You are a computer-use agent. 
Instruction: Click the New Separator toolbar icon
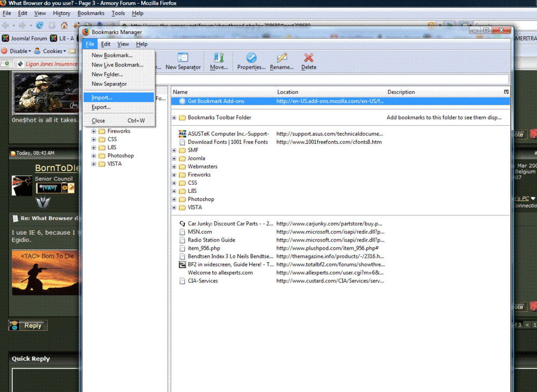pyautogui.click(x=183, y=58)
